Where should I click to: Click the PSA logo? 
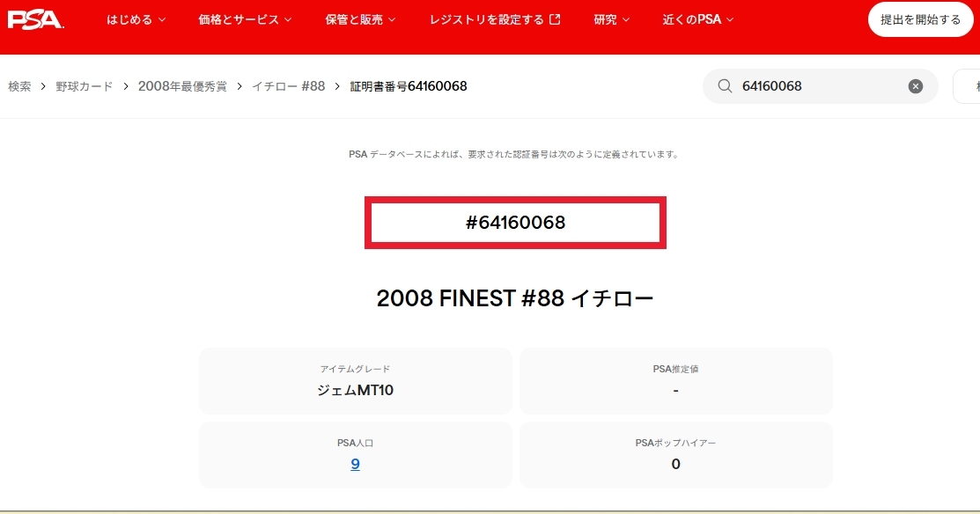coord(35,19)
